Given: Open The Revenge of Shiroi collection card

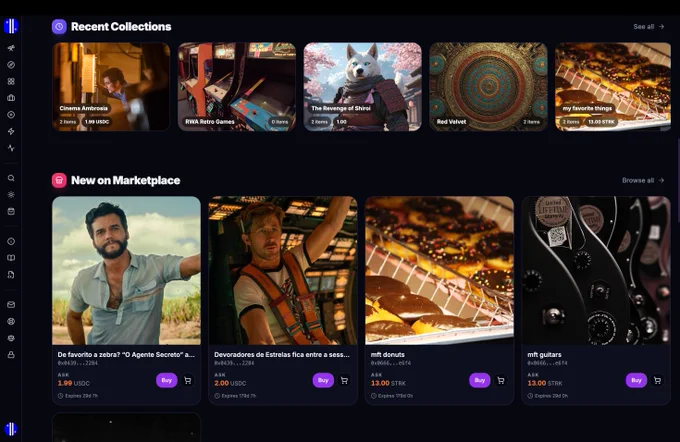Looking at the screenshot, I should [363, 86].
